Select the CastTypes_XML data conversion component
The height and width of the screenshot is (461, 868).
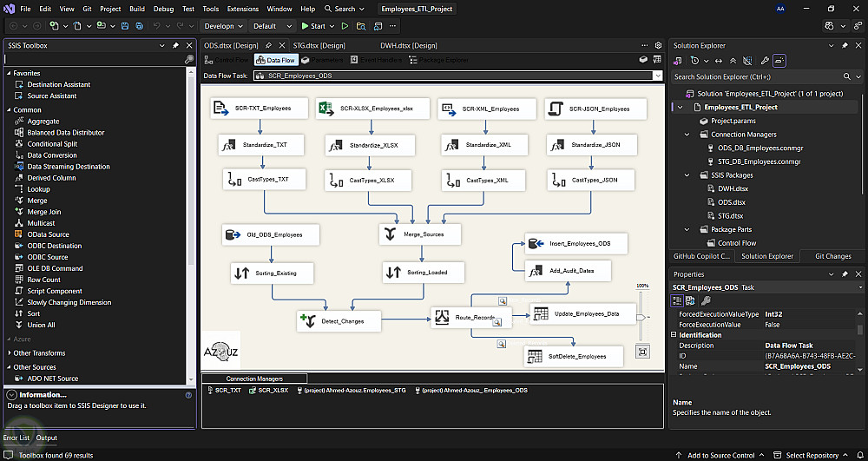[x=483, y=181]
